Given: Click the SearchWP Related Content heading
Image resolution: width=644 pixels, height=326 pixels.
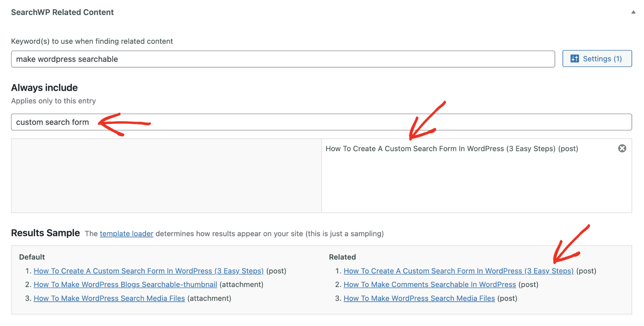Looking at the screenshot, I should point(62,12).
